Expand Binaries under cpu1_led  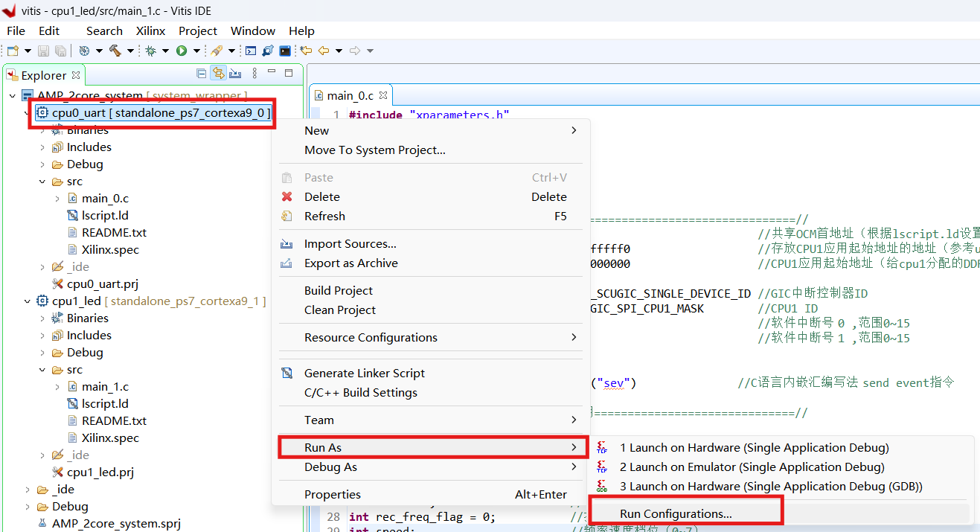[42, 318]
